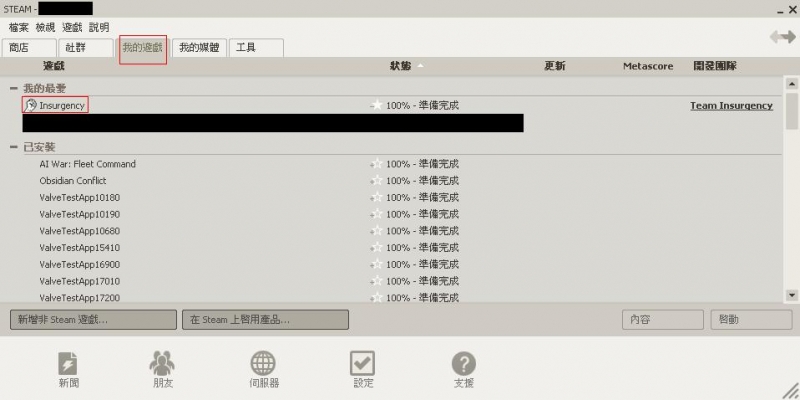Switch to the 社群 tab
This screenshot has height=400, width=800.
click(x=86, y=48)
